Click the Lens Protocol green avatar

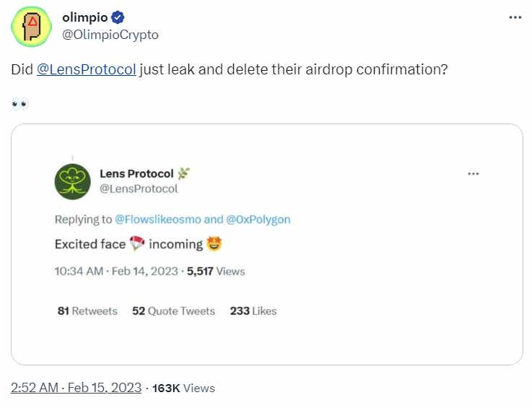tap(72, 181)
